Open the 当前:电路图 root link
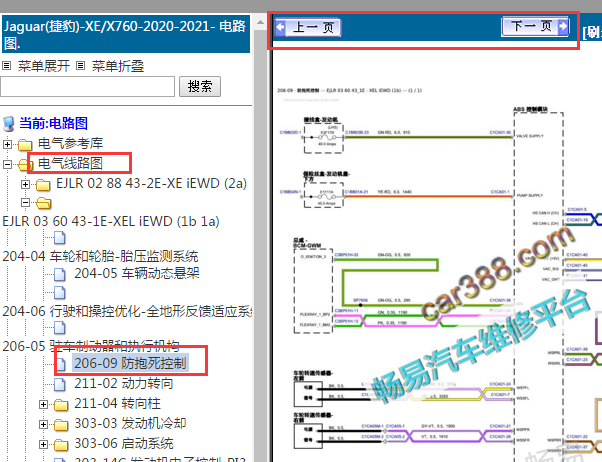 coord(53,123)
